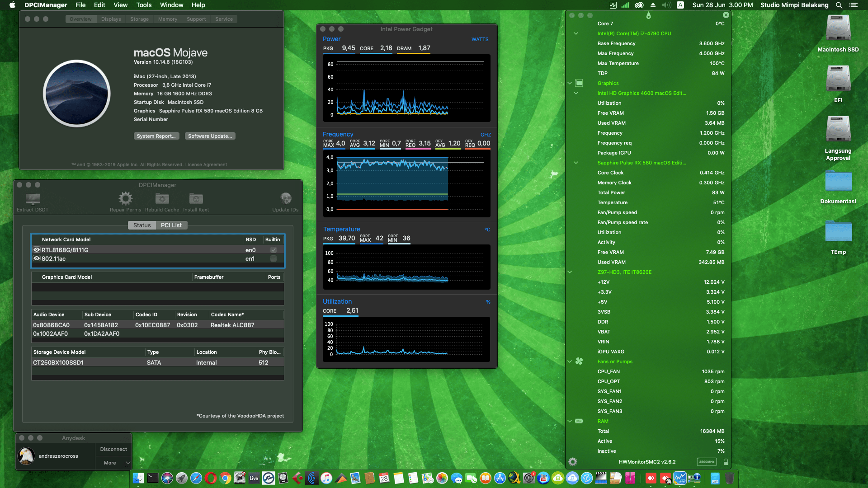Collapse Sapphire Pulse RX 580 section
This screenshot has height=488, width=868.
pos(576,163)
